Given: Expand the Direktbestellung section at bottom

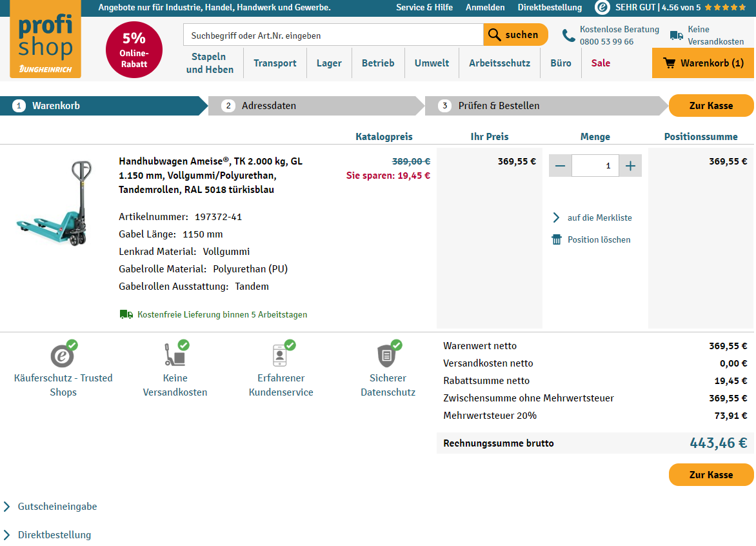Looking at the screenshot, I should 48,534.
